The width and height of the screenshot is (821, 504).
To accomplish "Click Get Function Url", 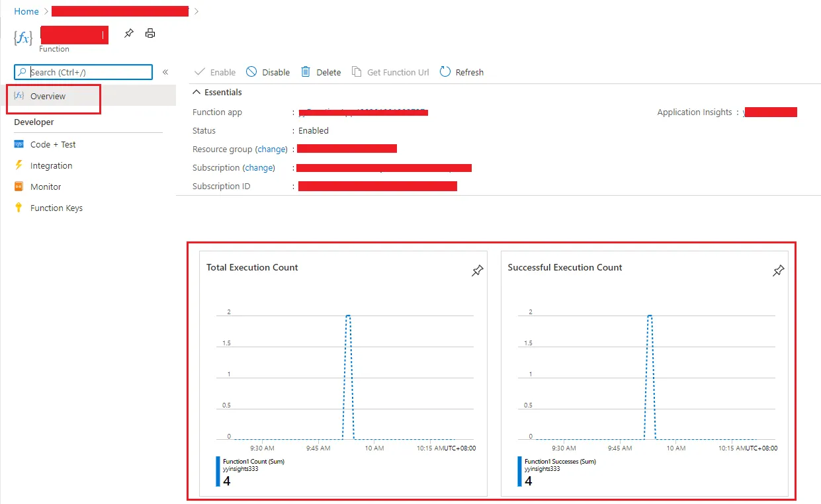I will point(390,72).
